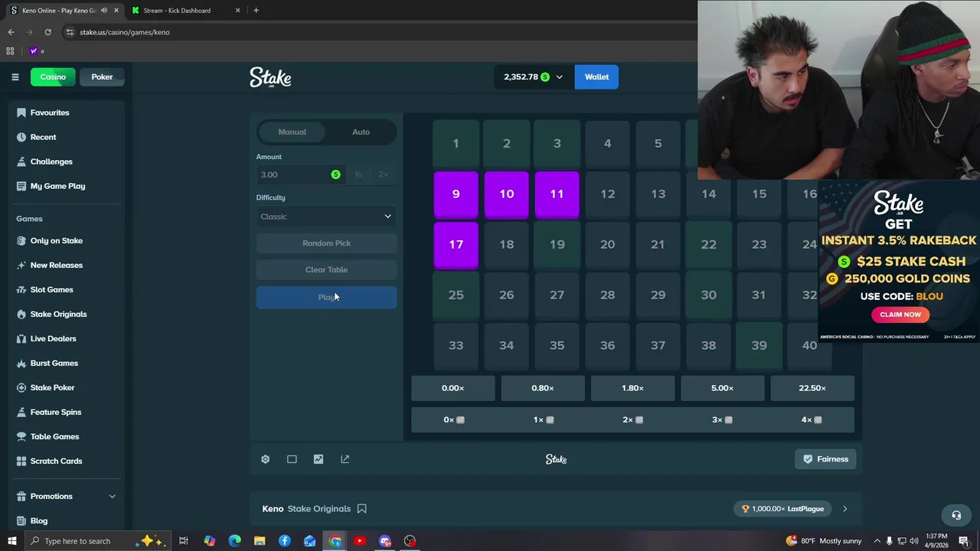Screen dimensions: 980x551
Task: Click the Only on Stake icon
Action: [21, 240]
